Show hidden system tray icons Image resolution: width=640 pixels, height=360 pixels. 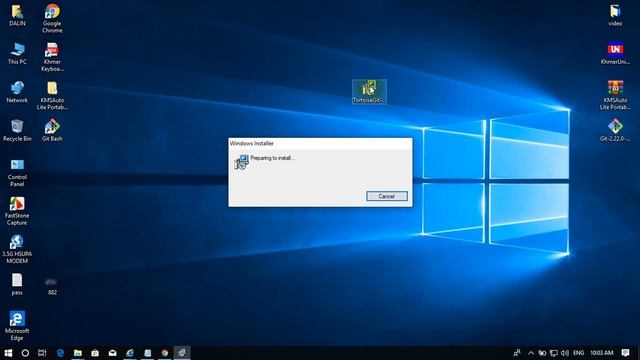click(x=531, y=353)
